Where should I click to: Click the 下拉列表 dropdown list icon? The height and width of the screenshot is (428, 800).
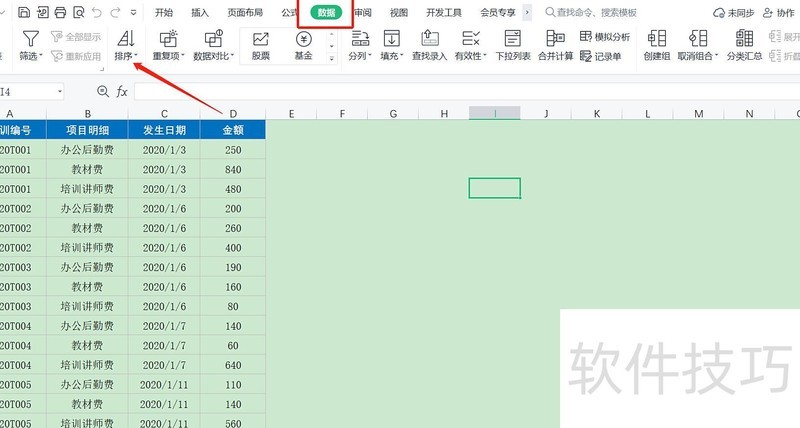[x=513, y=39]
